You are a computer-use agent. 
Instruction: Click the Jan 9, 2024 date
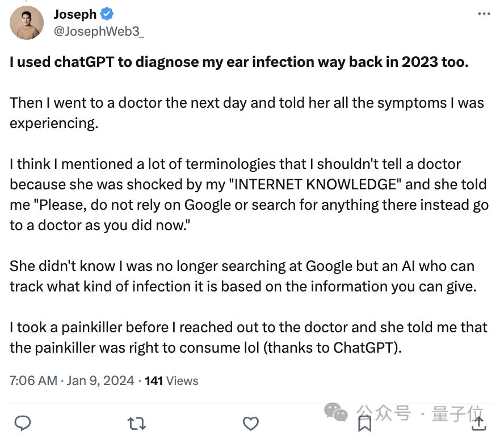[x=100, y=380]
